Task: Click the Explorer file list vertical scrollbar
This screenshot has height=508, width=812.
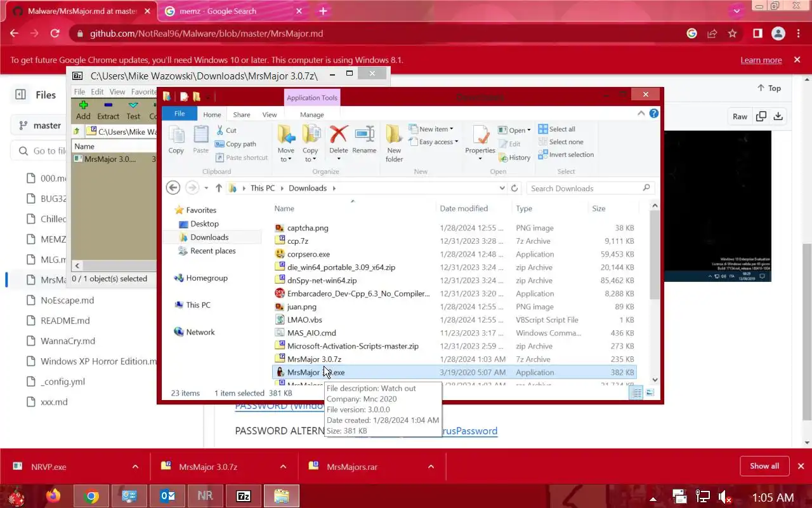Action: (x=655, y=254)
